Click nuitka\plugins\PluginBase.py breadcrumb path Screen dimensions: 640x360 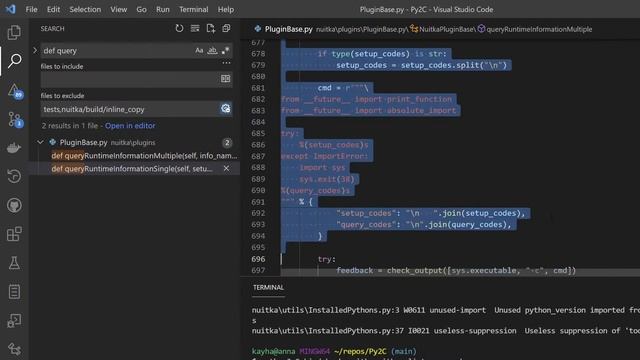tap(361, 29)
